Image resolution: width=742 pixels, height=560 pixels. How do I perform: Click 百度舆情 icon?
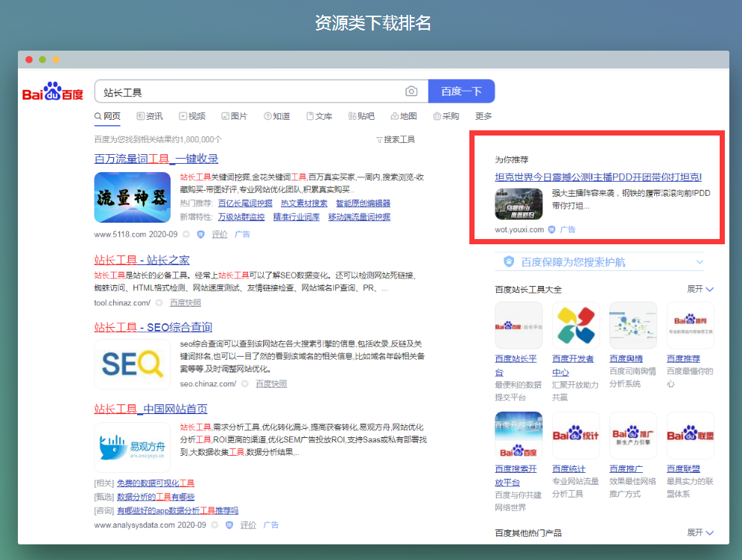[x=633, y=325]
